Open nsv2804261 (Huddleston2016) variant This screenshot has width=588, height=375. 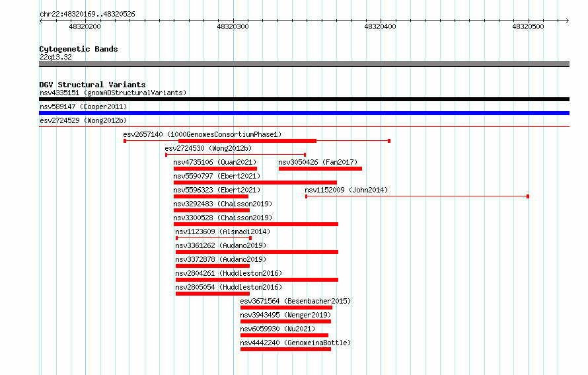(x=229, y=273)
